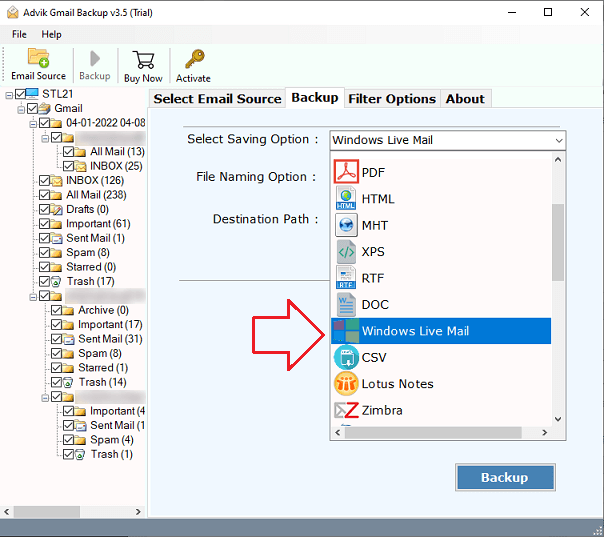Uncheck the Spam (8) checkbox under Trash (14) group
Image resolution: width=604 pixels, height=537 pixels.
pos(56,353)
